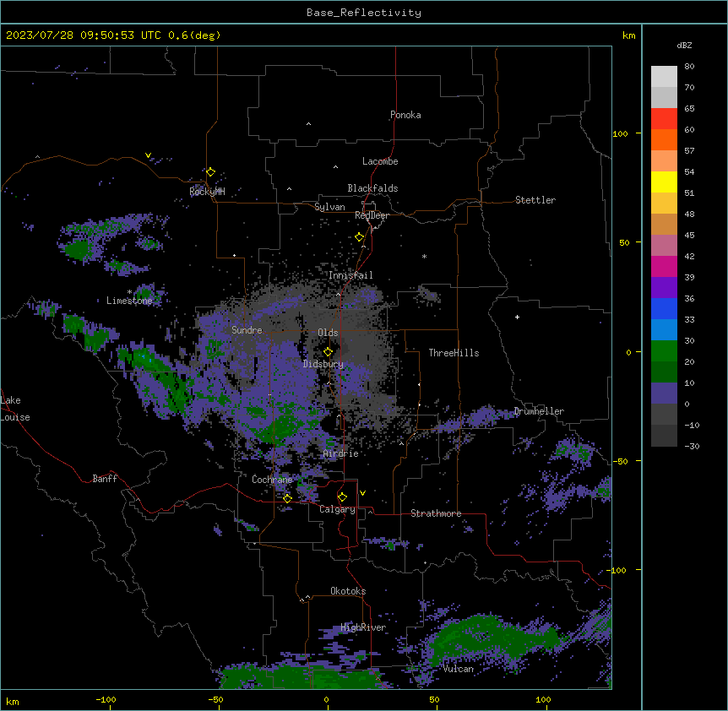Screen dimensions: 728x711
Task: Click the yellow V marker northwest of RockyMH
Action: click(148, 155)
